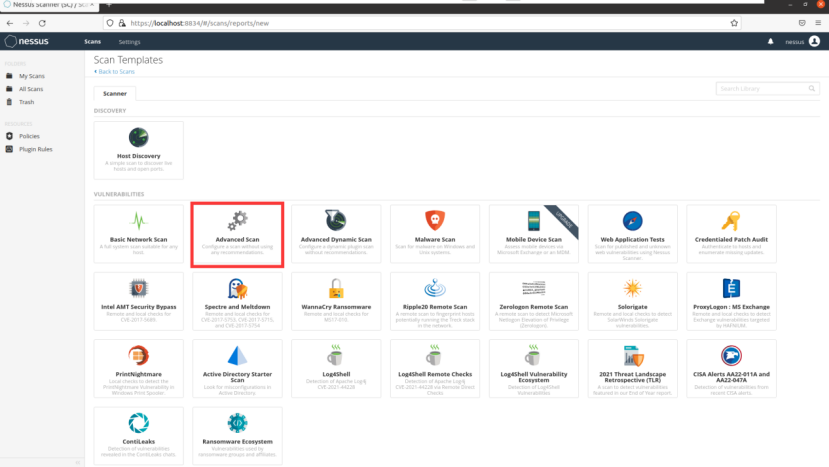Open the Active Directory Starter Scan pyramid icon
The image size is (829, 467).
point(237,355)
